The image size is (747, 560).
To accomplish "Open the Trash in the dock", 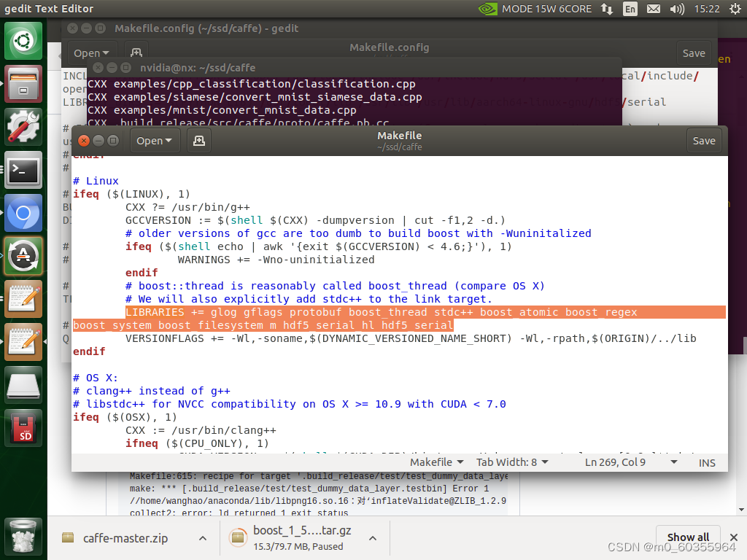I will [x=23, y=537].
